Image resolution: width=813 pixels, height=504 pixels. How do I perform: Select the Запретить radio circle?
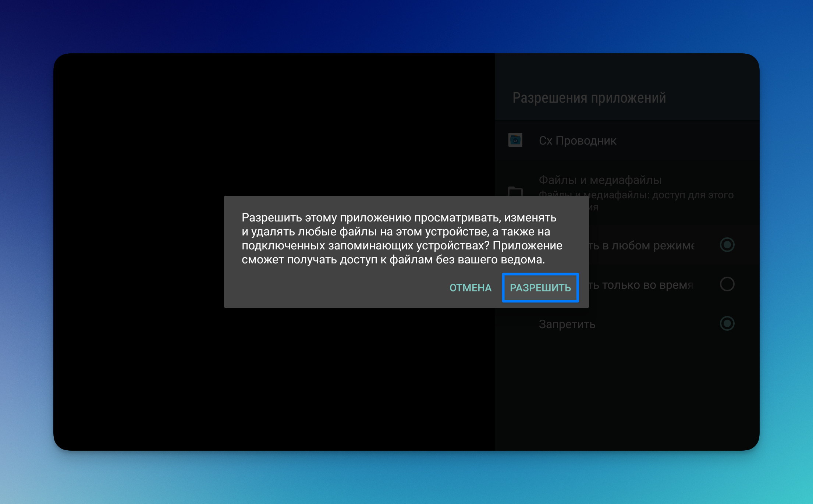click(727, 324)
